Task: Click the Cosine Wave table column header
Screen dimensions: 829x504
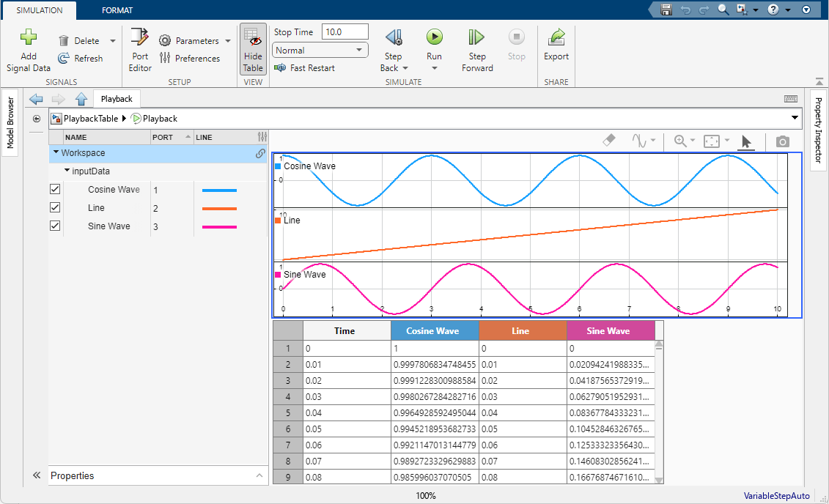Action: (x=435, y=330)
